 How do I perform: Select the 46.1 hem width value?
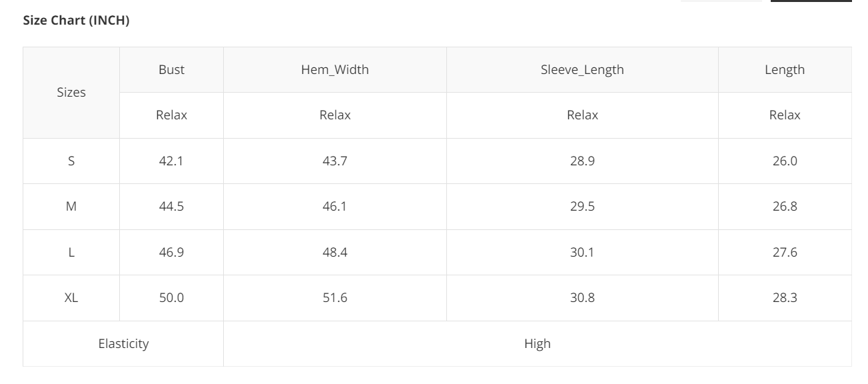point(334,207)
